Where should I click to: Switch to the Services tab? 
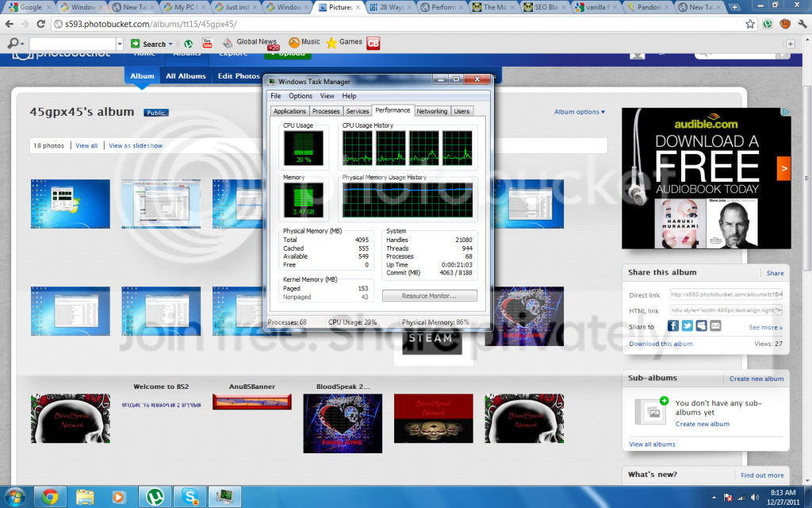click(358, 111)
